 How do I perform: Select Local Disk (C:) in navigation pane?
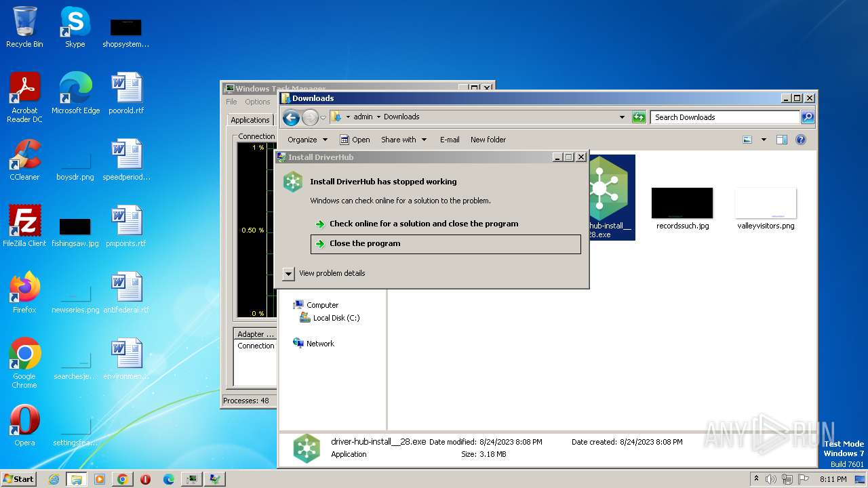pyautogui.click(x=330, y=318)
